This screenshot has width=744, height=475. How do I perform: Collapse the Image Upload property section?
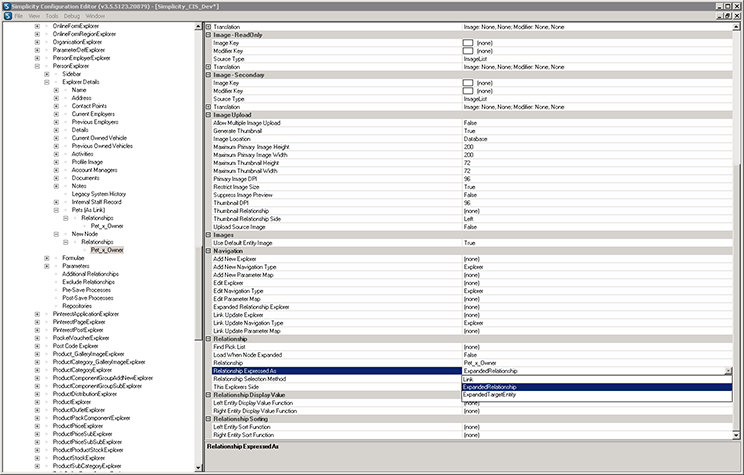coord(208,114)
